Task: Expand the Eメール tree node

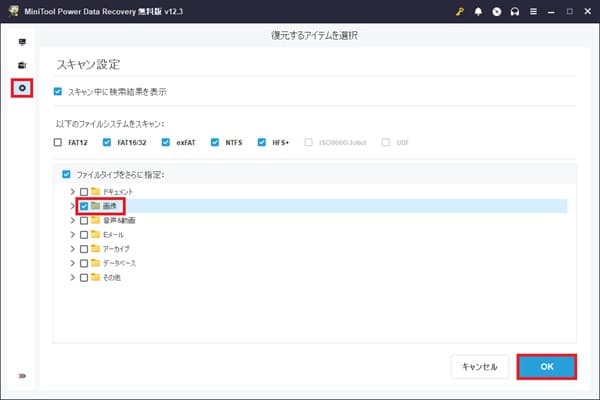Action: click(x=72, y=234)
